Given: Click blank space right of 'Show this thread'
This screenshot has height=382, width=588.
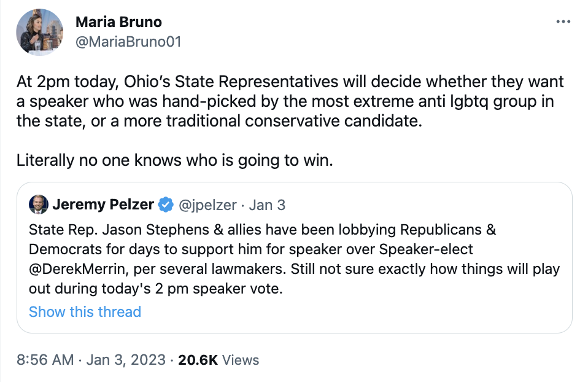Looking at the screenshot, I should click(x=356, y=311).
